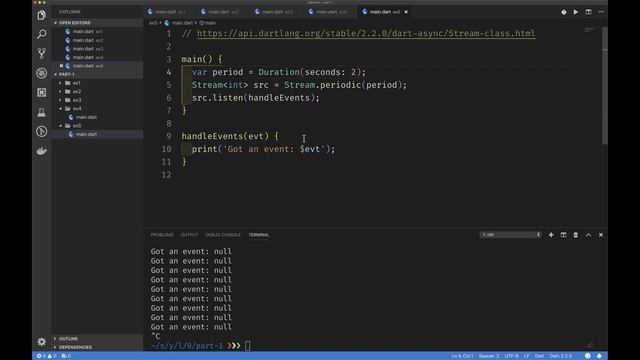Screen dimensions: 640x360
Task: Maximize the panel with up chevron
Action: [x=588, y=235]
